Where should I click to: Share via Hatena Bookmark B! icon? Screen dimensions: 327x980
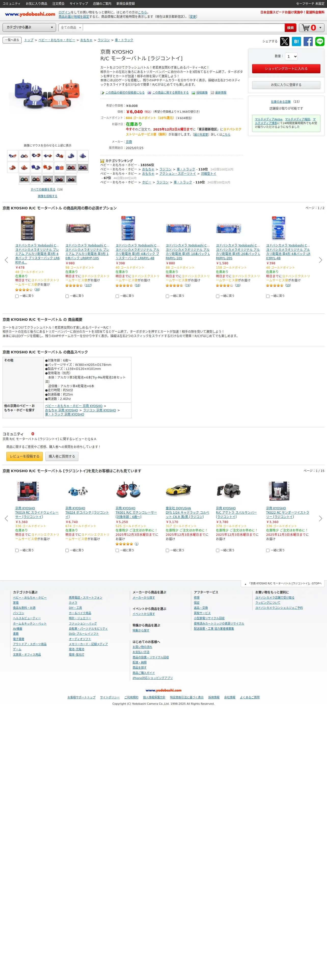[x=296, y=41]
